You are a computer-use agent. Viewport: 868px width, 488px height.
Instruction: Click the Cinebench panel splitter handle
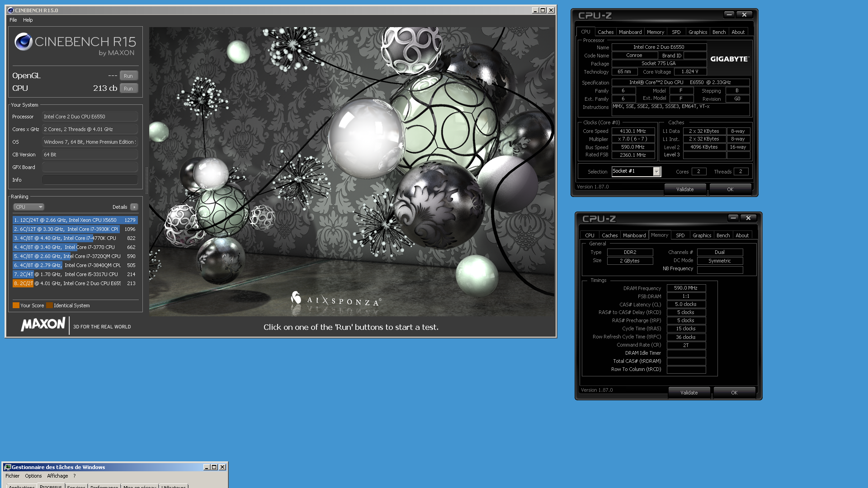[146, 180]
